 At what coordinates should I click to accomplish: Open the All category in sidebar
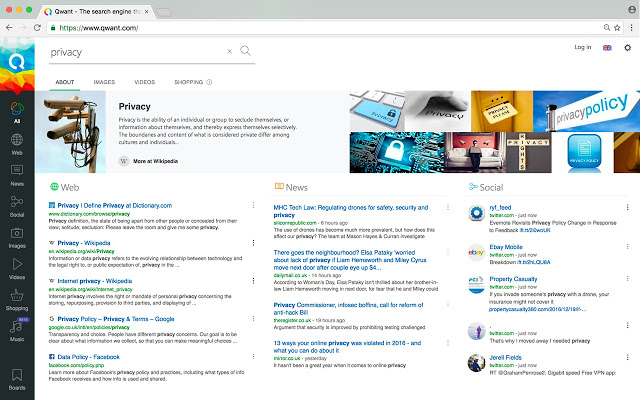(17, 113)
